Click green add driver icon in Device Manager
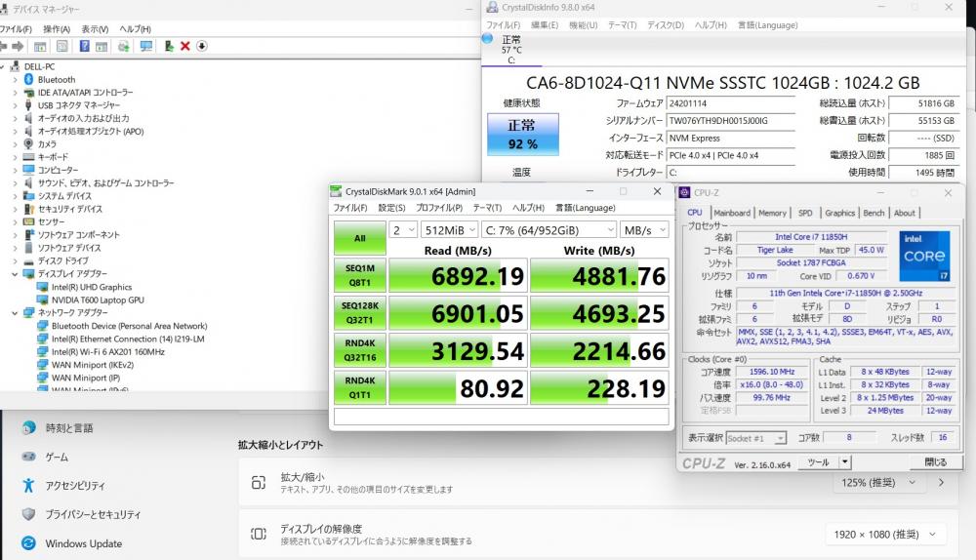The width and height of the screenshot is (976, 560). coord(169,46)
